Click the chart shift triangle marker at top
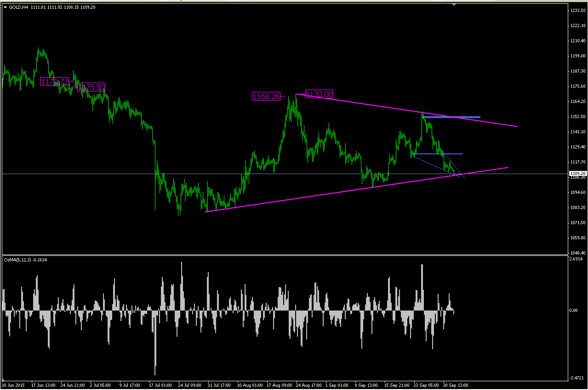 [454, 5]
